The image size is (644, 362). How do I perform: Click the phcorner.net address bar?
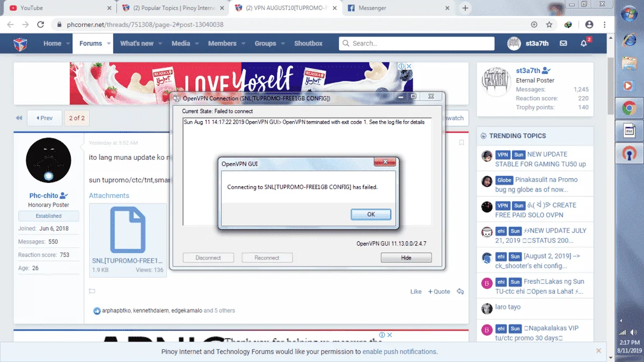click(x=290, y=25)
